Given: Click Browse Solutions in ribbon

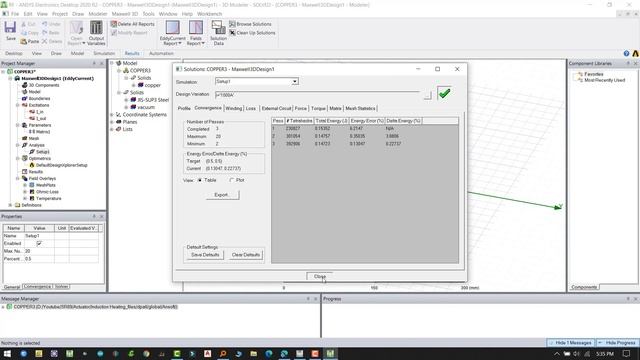Looking at the screenshot, I should [x=250, y=24].
